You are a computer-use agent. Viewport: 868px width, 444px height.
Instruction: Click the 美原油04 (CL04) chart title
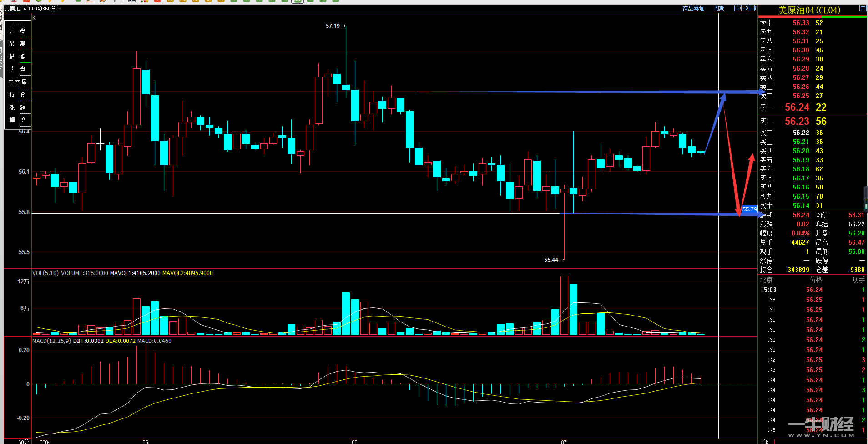(x=31, y=9)
